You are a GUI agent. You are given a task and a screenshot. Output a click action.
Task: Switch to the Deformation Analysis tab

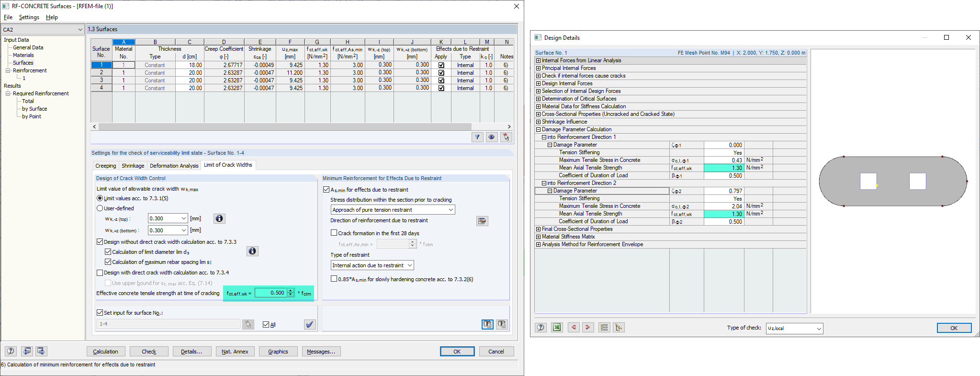click(174, 166)
